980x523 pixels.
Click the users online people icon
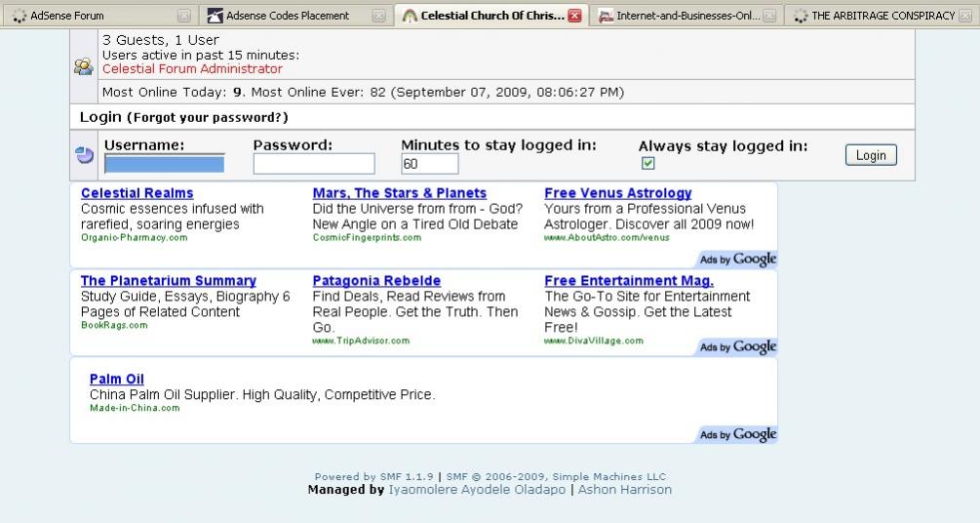[84, 66]
